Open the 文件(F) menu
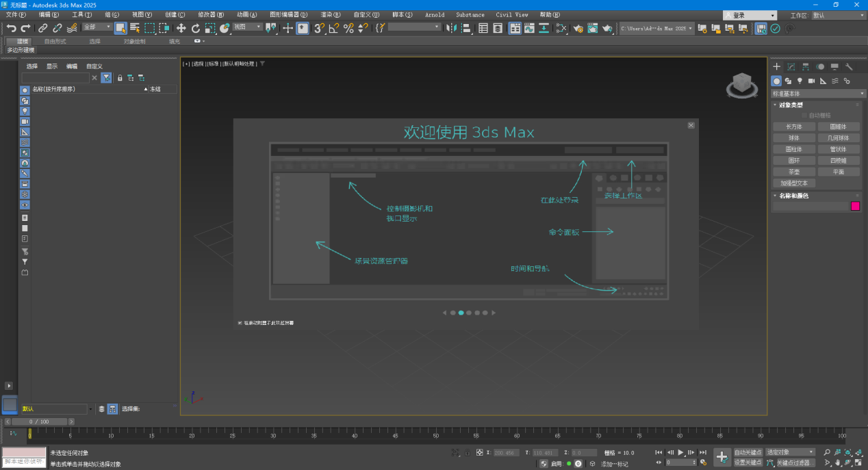Screen dimensions: 868x470 [16, 14]
